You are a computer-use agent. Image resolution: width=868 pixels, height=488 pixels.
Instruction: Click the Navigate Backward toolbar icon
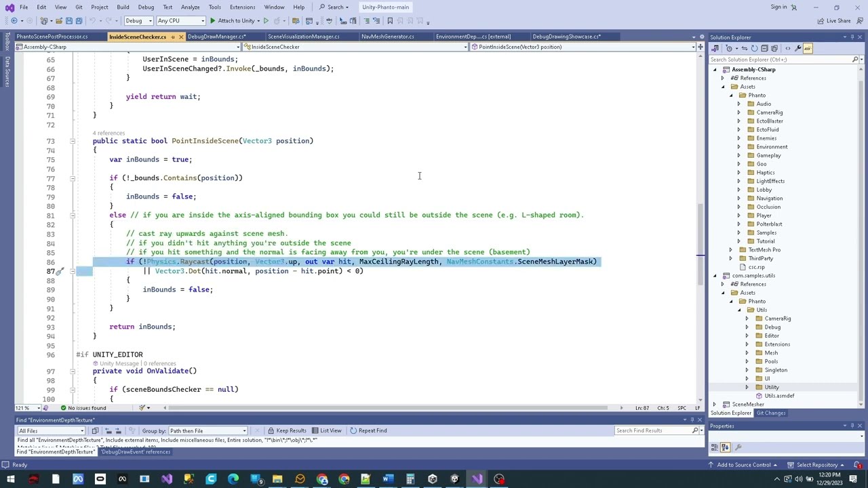click(x=14, y=20)
